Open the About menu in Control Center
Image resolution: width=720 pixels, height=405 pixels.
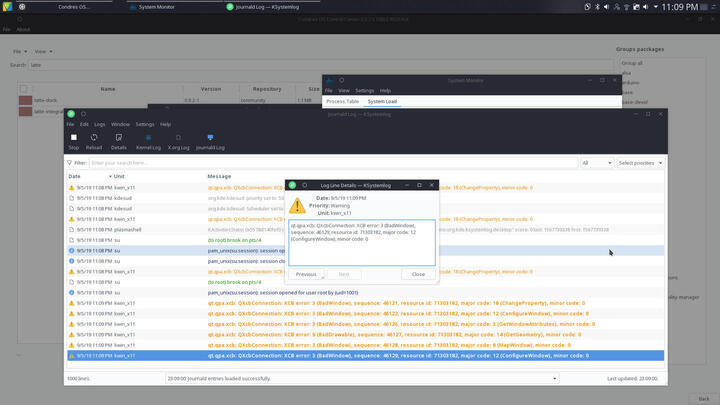(23, 29)
